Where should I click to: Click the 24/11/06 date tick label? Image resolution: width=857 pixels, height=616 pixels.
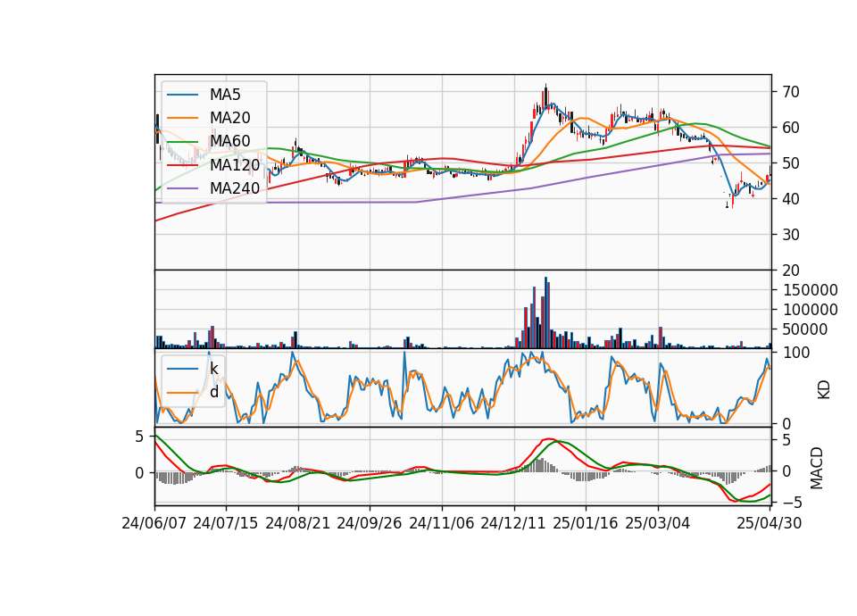[x=442, y=523]
